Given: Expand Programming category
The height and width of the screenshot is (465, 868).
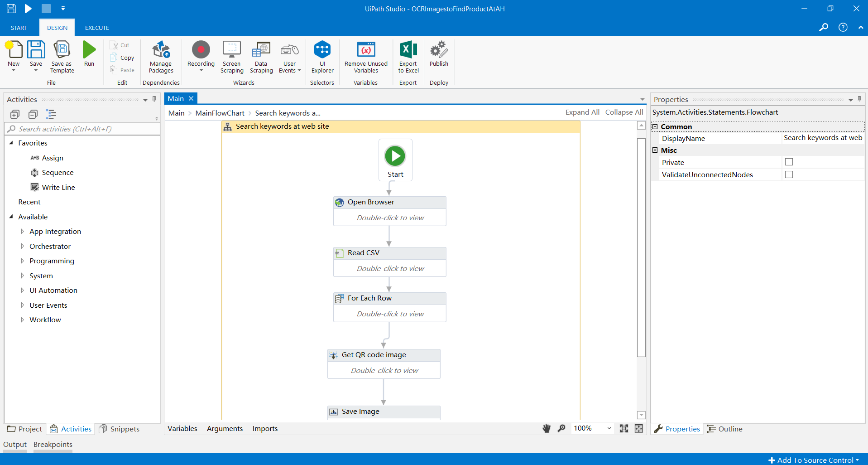Looking at the screenshot, I should pos(22,261).
